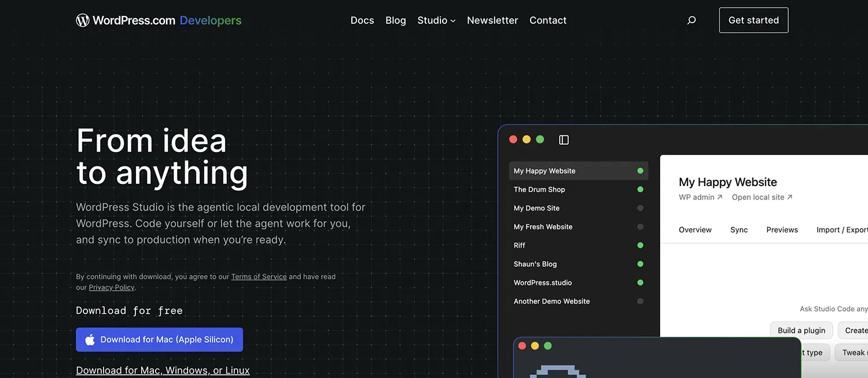Click the green maximize dot of Studio window
This screenshot has width=868, height=378.
540,139
